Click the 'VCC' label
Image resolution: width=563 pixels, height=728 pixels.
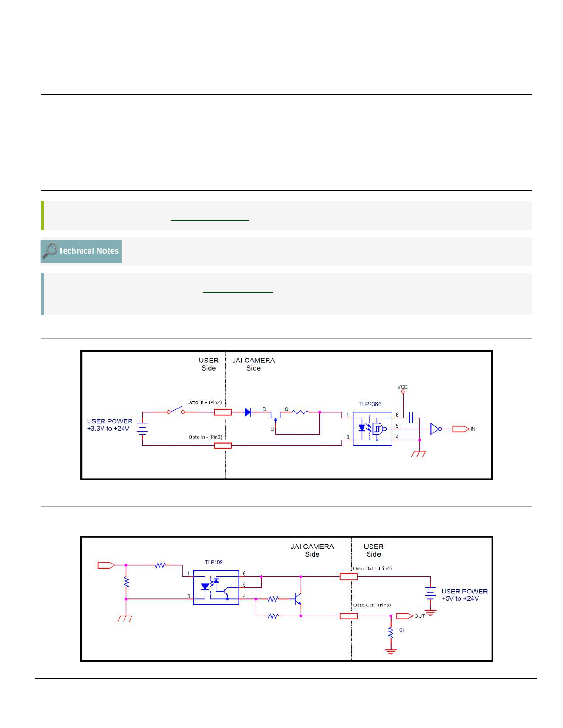403,387
